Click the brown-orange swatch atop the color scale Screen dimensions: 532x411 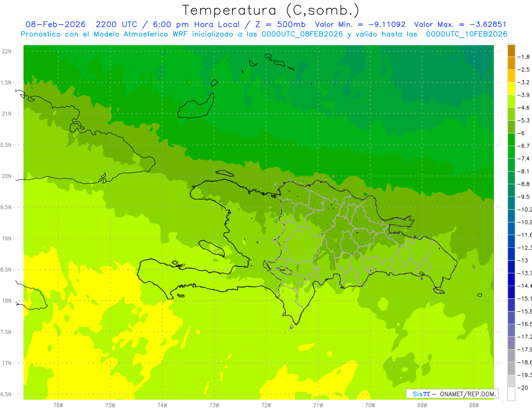coord(511,51)
